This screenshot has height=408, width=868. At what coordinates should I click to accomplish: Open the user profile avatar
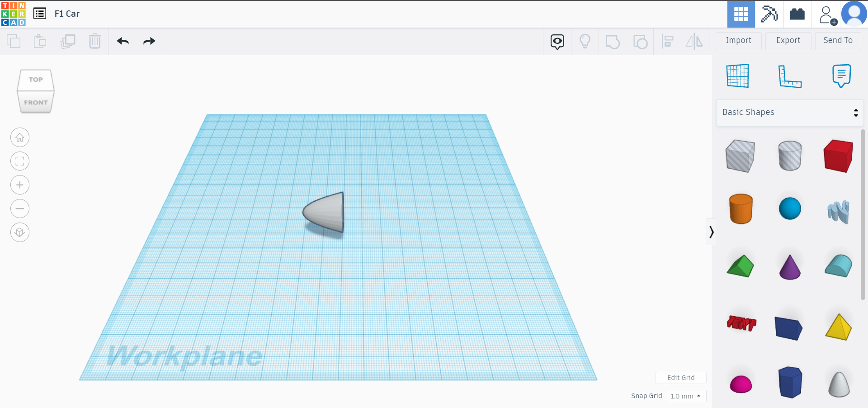click(x=854, y=14)
